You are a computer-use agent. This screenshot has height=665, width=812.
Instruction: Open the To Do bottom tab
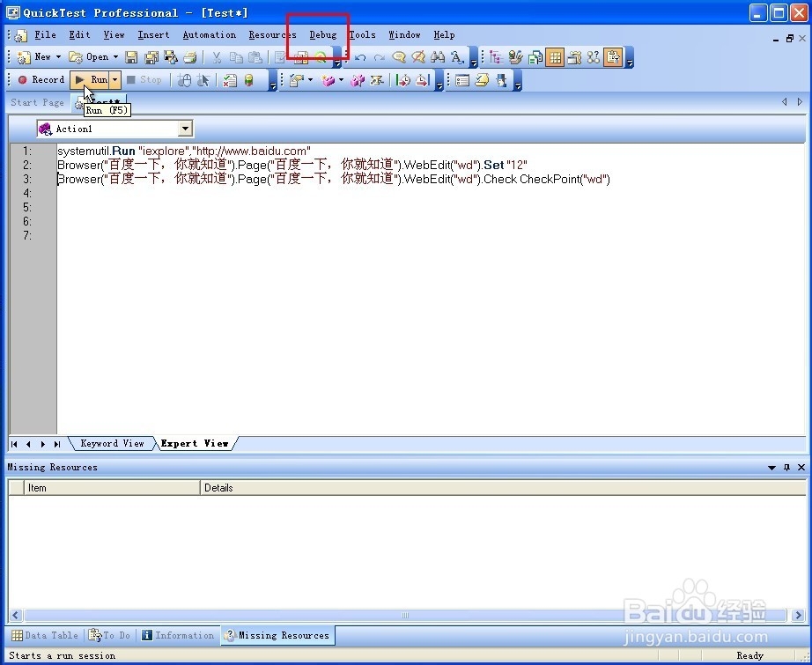click(110, 635)
